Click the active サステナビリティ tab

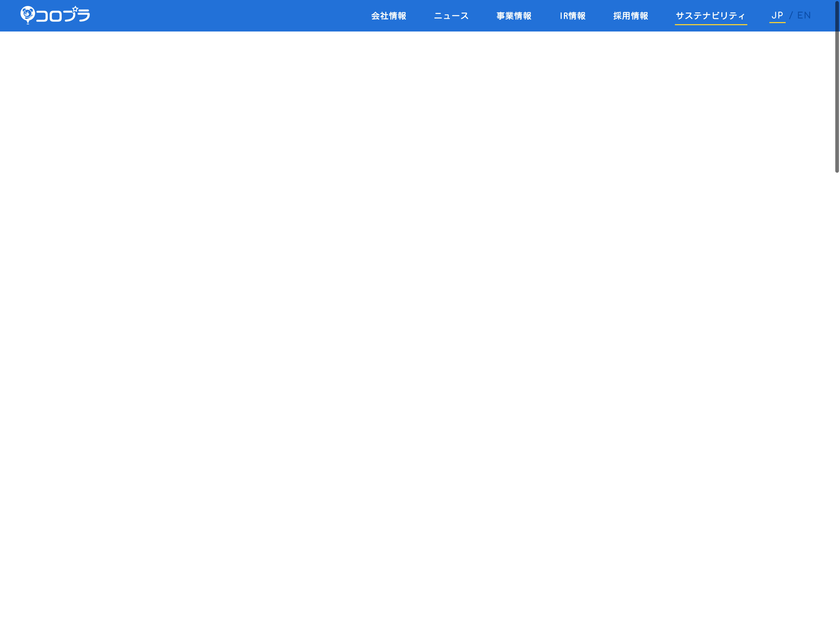coord(710,15)
